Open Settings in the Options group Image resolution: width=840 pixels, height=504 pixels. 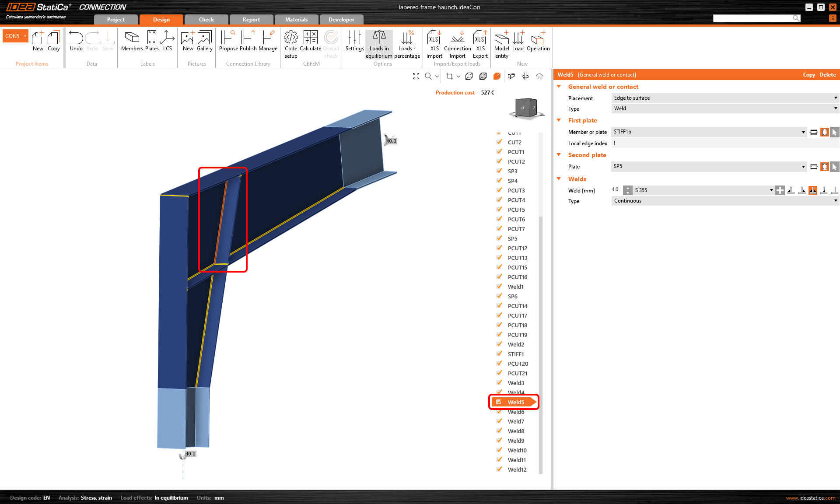point(354,44)
